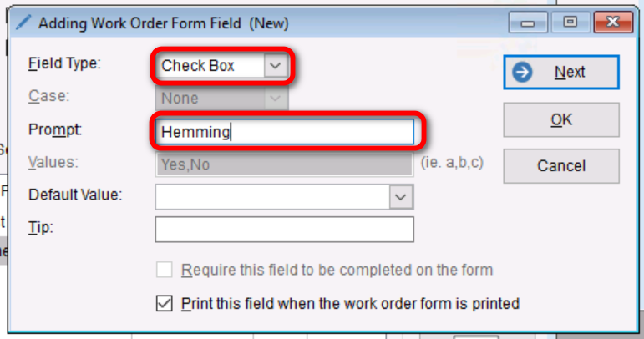Screen dimensions: 644x339
Task: Click inside the empty Tip text box
Action: click(284, 229)
